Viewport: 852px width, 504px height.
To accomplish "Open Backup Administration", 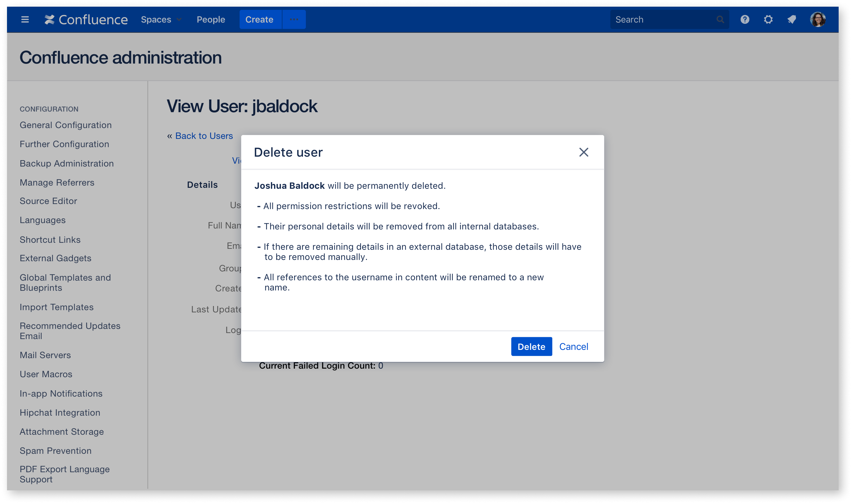I will (66, 163).
